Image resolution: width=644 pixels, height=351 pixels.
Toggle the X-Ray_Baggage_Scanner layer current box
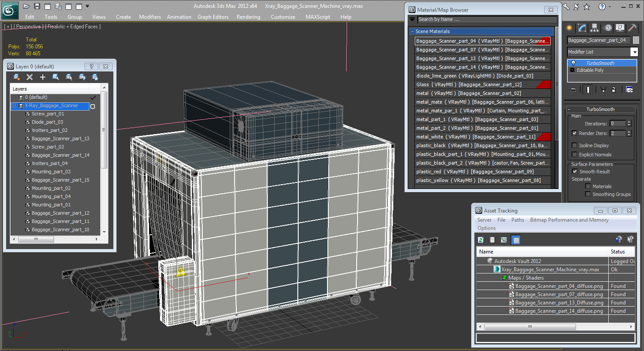click(x=92, y=106)
